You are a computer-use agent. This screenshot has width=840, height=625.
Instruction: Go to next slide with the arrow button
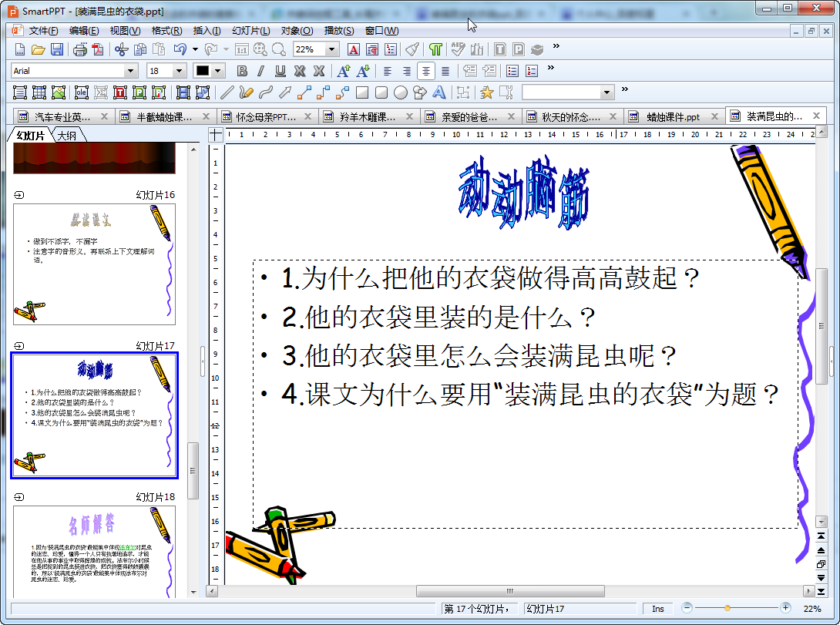click(821, 578)
